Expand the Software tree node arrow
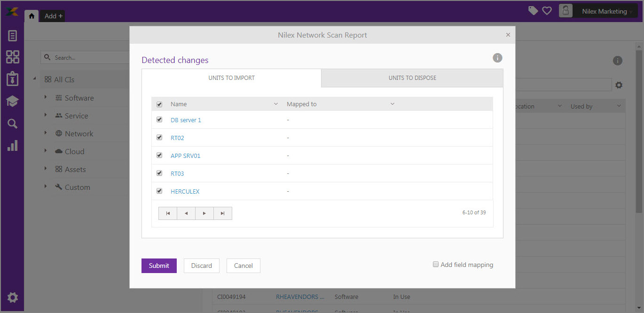Screen dimensions: 644x313 pyautogui.click(x=46, y=97)
